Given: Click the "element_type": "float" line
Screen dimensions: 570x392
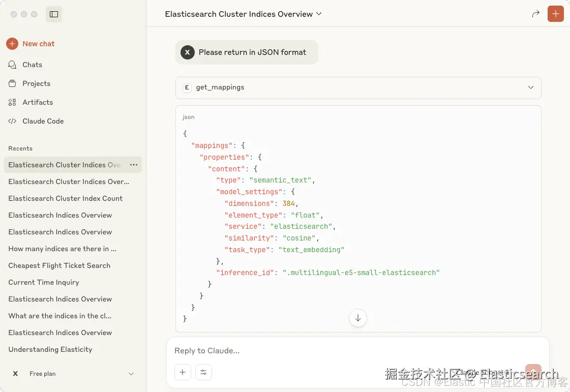Looking at the screenshot, I should click(x=274, y=215).
